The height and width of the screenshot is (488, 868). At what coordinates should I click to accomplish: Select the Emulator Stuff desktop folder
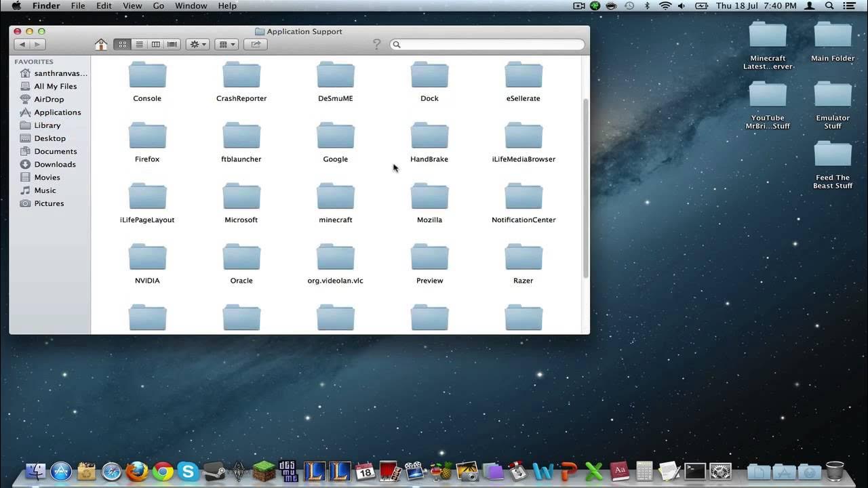click(833, 106)
